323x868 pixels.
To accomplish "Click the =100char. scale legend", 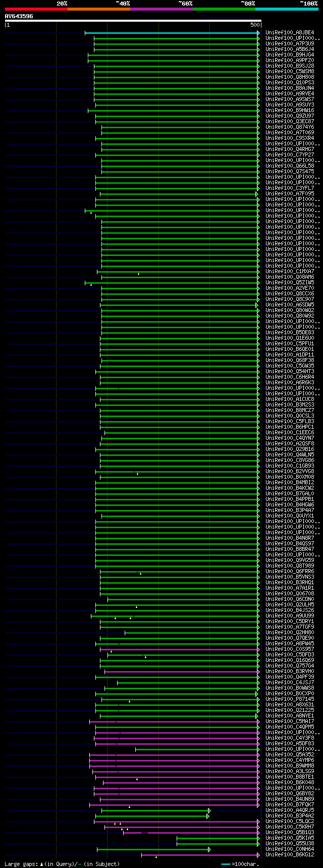I will point(241,864).
